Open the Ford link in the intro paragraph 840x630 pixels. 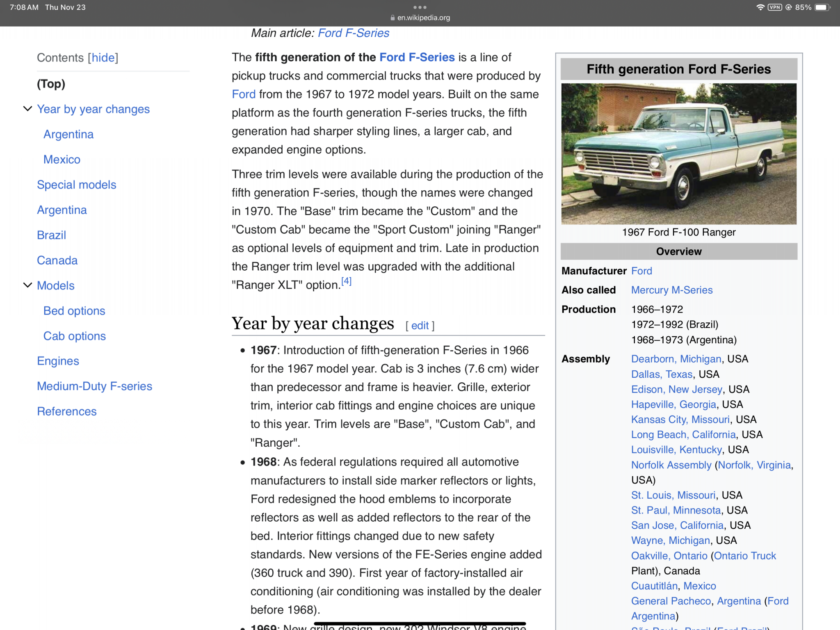[x=244, y=94]
